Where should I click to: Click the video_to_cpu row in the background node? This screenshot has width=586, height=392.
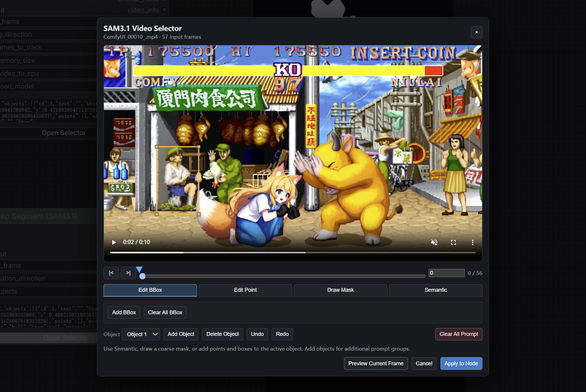click(x=48, y=74)
